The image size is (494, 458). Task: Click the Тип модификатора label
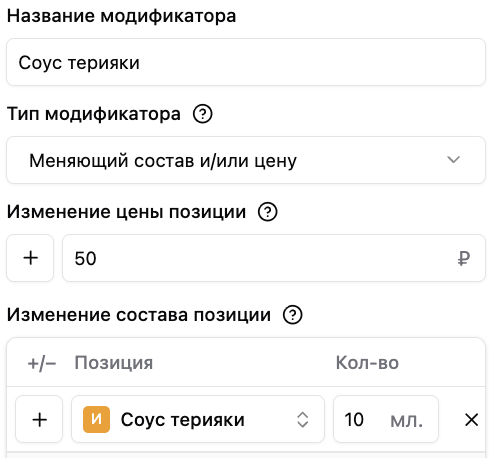click(x=94, y=114)
